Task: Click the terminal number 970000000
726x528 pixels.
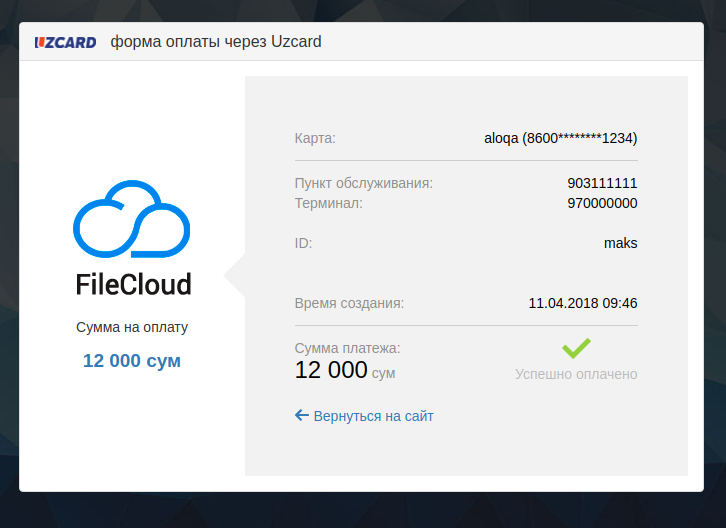Action: [x=602, y=203]
